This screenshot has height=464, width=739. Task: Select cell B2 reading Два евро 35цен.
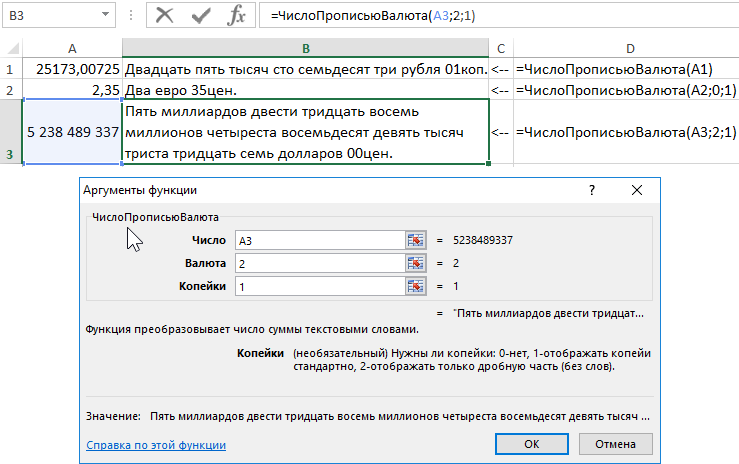(x=305, y=90)
